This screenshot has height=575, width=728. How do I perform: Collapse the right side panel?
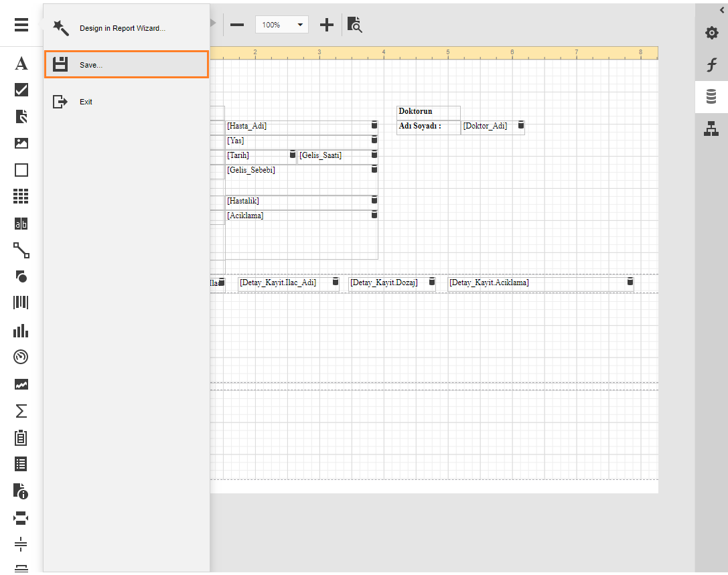click(x=722, y=8)
